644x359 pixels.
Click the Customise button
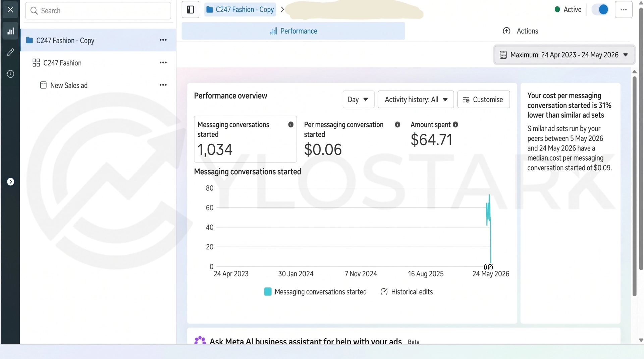[483, 100]
